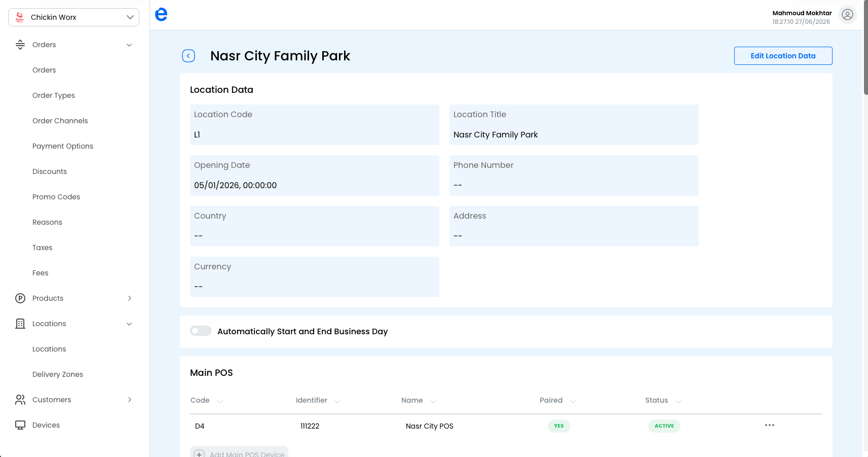Click the Opening Date value 05/01/2026
The height and width of the screenshot is (457, 868).
(x=236, y=185)
